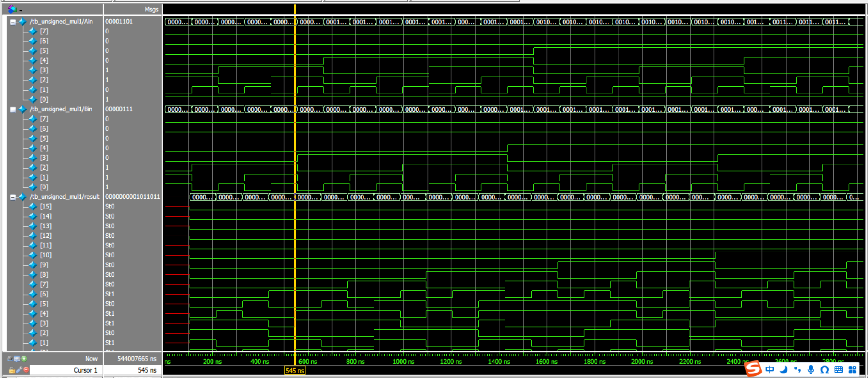
Task: Select the result bit [14] row label
Action: tap(46, 216)
